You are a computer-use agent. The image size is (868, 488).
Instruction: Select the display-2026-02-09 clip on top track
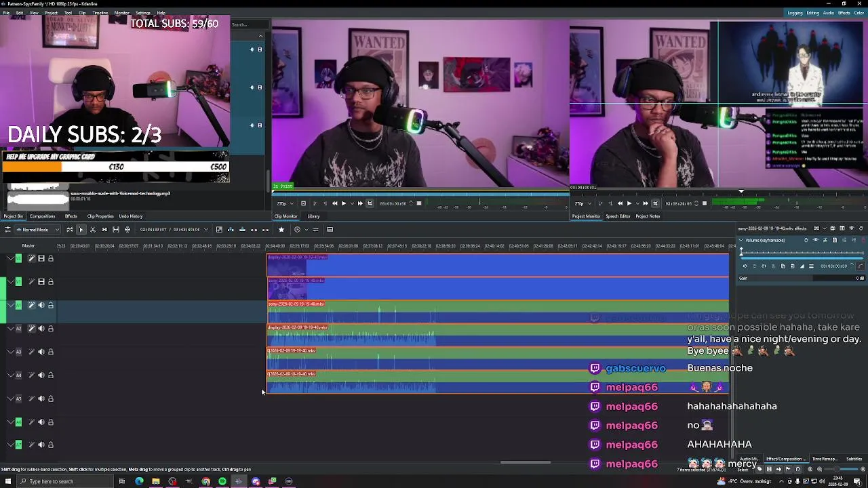coord(498,264)
